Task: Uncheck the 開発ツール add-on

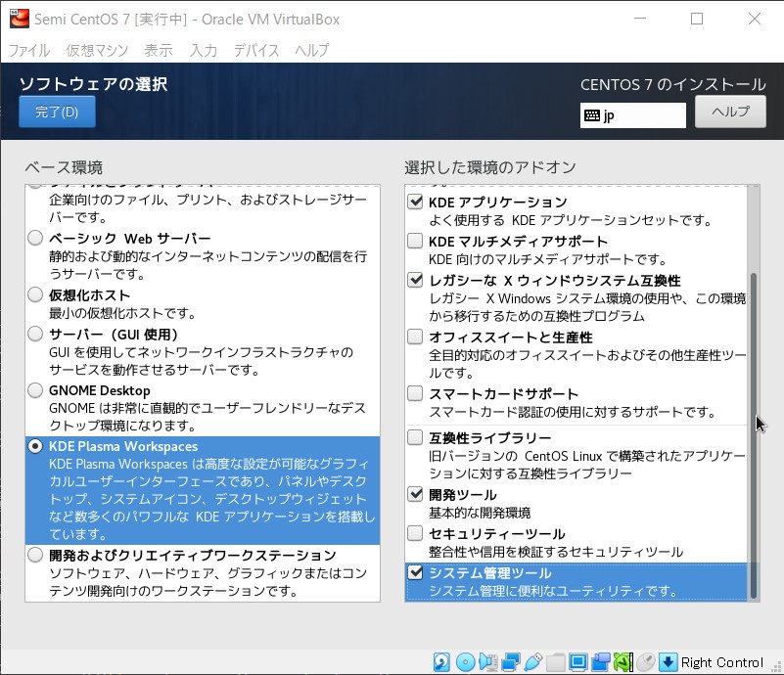Action: click(415, 495)
